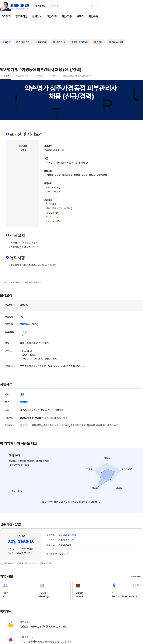Click the 로그인 link in fit check
The image size is (143, 644).
coord(50,502)
